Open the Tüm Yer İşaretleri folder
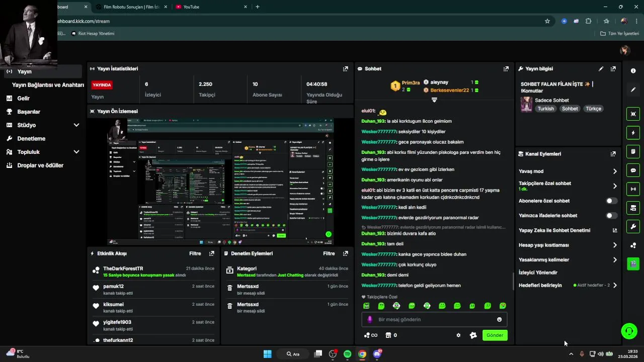This screenshot has width=644, height=362. [x=619, y=34]
